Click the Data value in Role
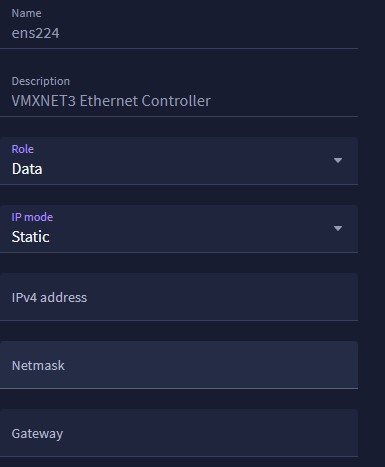Viewport: 385px width, 467px height. (27, 169)
